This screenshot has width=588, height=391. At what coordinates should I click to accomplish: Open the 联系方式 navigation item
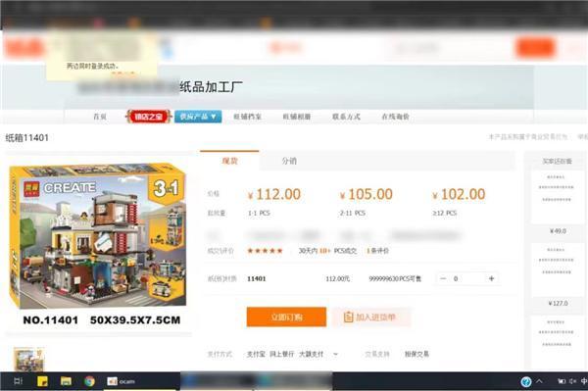(x=346, y=117)
